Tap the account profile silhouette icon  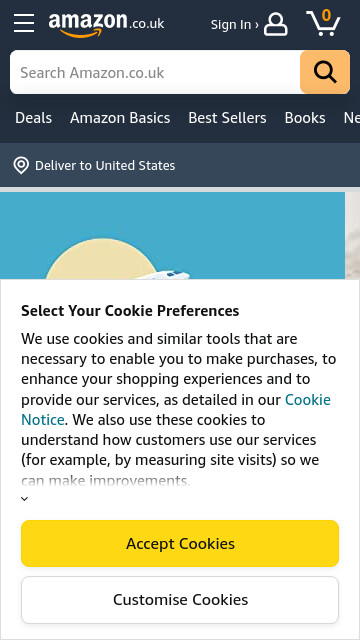click(x=276, y=24)
